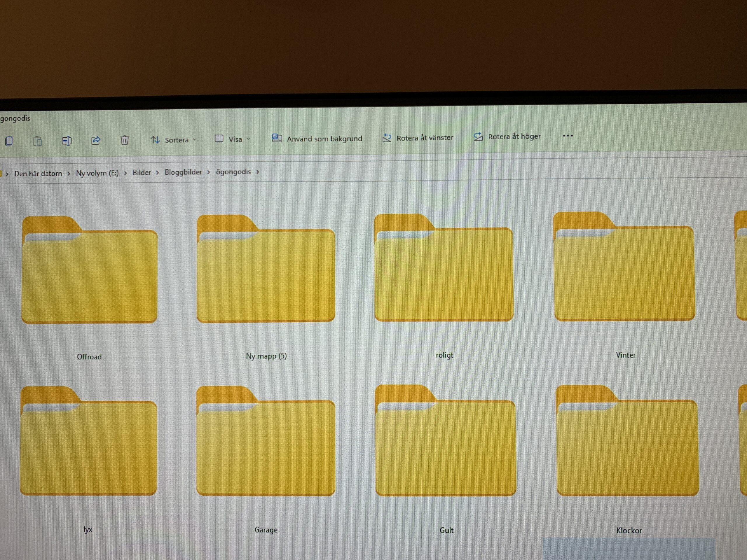This screenshot has width=747, height=560.
Task: Click the Offroad folder name
Action: click(89, 357)
